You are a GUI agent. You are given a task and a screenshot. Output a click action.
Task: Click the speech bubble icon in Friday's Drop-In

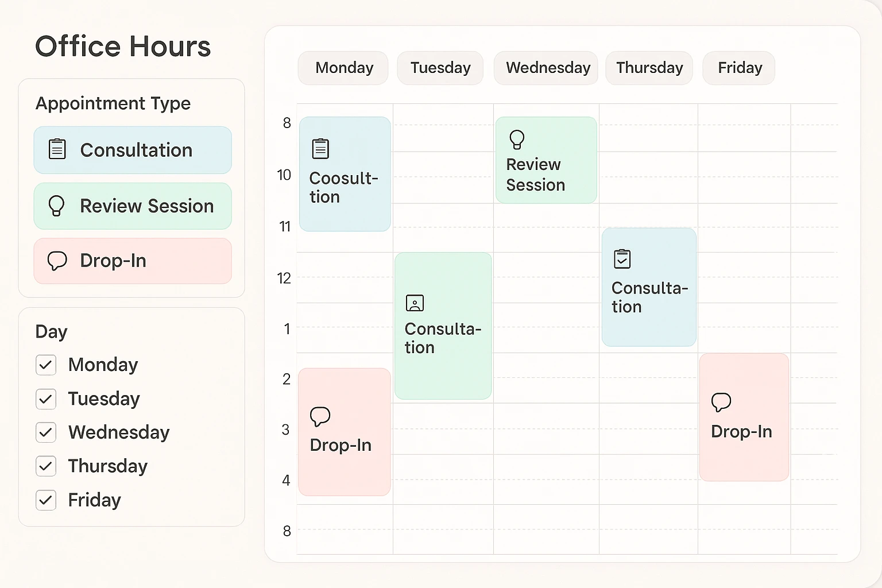click(721, 402)
